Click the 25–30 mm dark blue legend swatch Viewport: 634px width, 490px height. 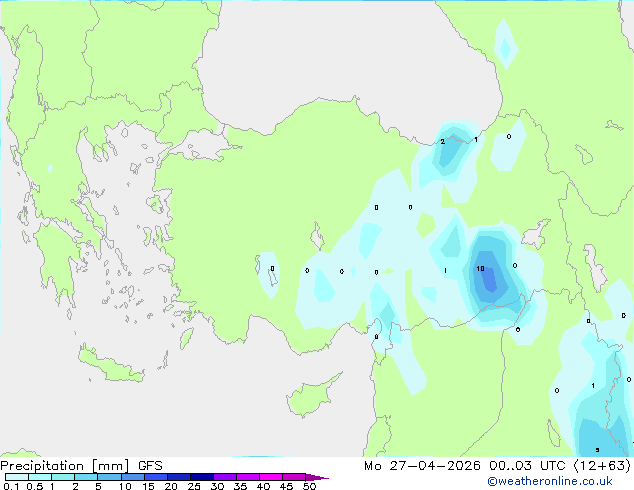pos(202,477)
